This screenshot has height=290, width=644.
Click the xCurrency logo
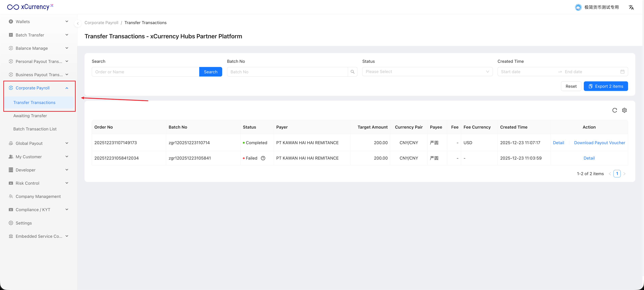[30, 7]
